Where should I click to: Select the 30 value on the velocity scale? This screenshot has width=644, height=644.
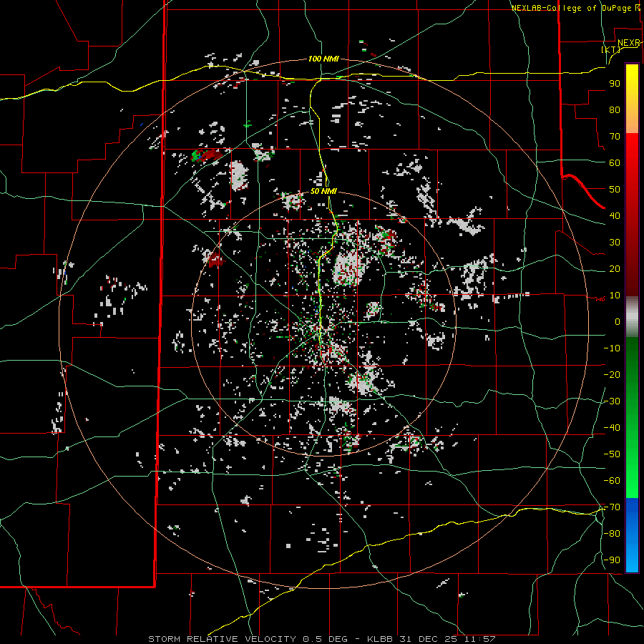[615, 243]
